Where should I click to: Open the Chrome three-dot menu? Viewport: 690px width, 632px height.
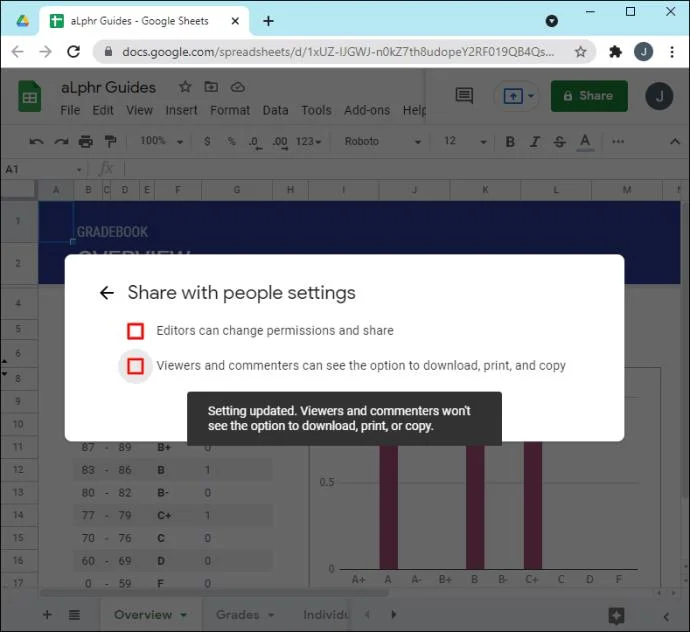point(672,51)
